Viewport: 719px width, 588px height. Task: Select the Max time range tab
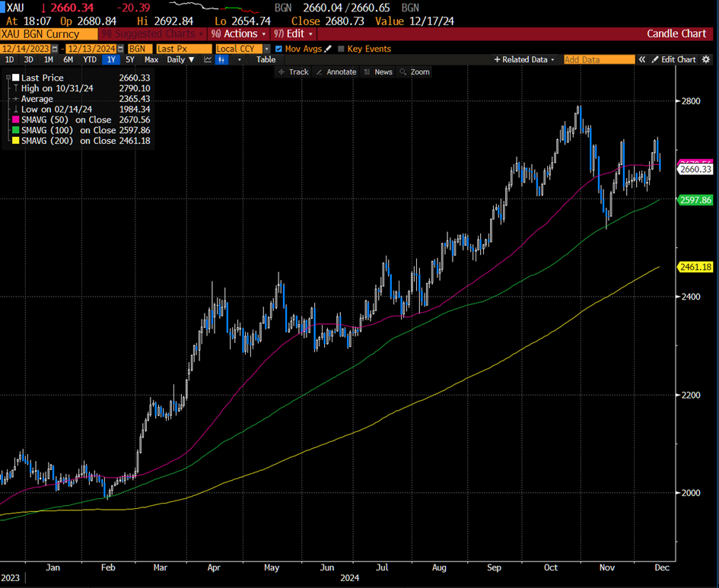pos(151,59)
